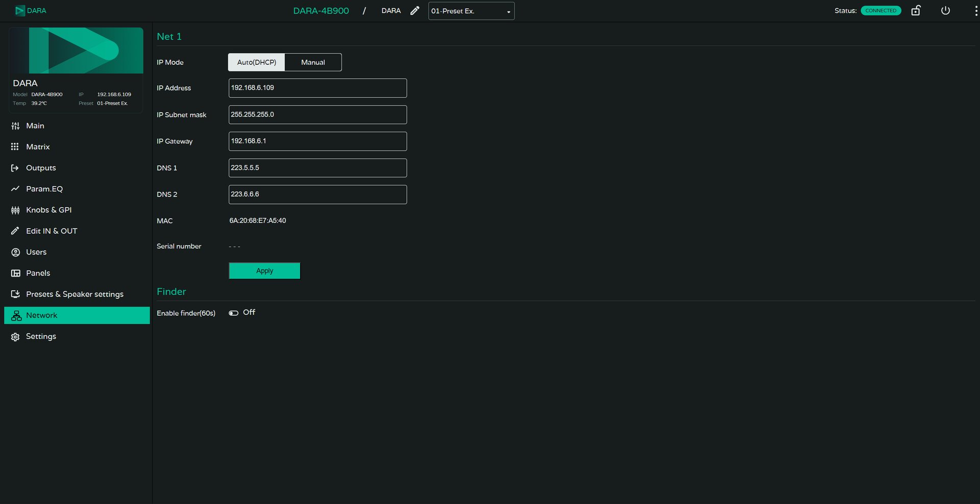Open the three-dot menu at top right
980x504 pixels.
[x=976, y=11]
